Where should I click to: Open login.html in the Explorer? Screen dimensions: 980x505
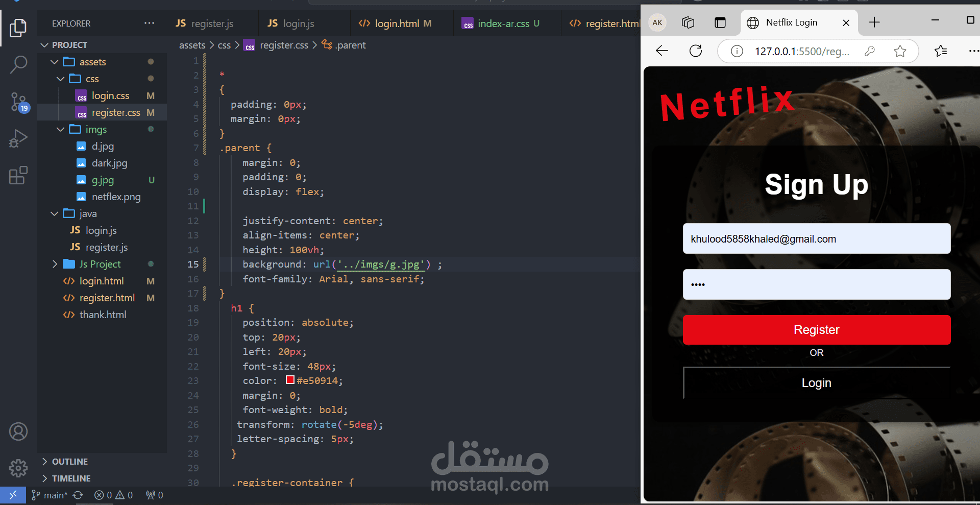[x=102, y=281]
